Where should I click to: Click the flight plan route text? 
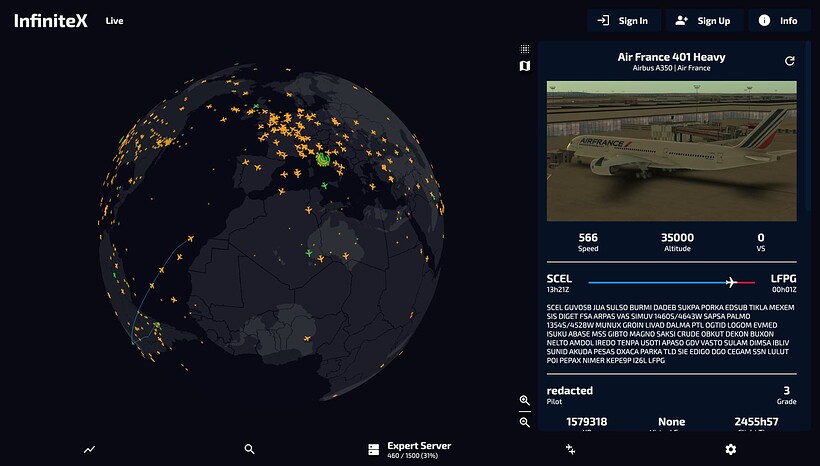click(x=670, y=334)
